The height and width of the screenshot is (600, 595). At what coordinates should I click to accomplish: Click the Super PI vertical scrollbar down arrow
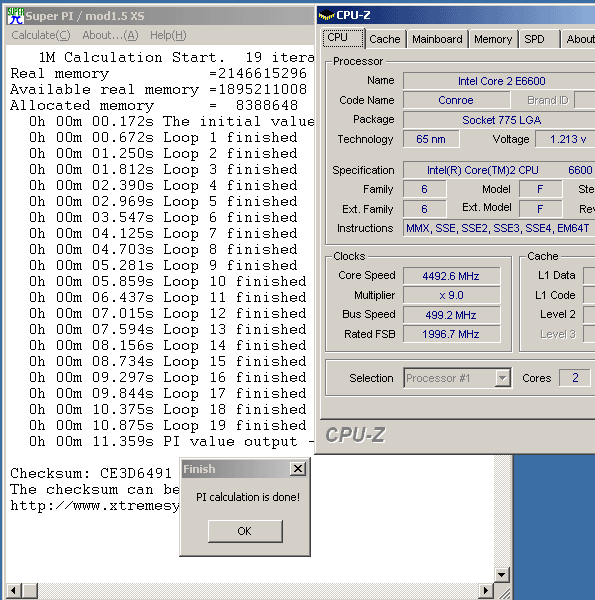tap(501, 575)
